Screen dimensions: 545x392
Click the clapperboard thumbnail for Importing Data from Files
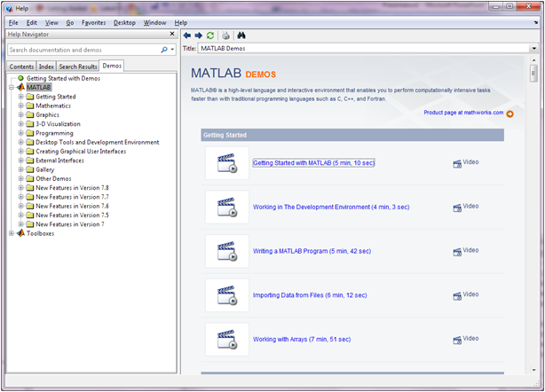point(227,295)
